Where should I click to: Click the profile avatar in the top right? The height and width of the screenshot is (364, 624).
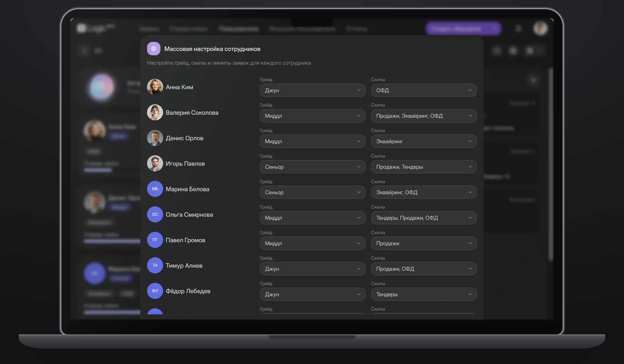540,28
